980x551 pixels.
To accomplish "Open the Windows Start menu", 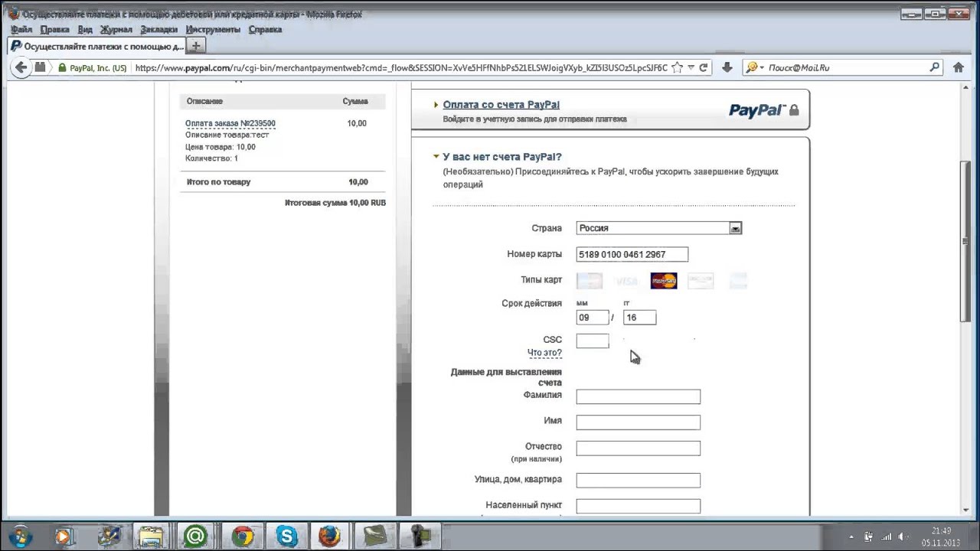I will [19, 536].
